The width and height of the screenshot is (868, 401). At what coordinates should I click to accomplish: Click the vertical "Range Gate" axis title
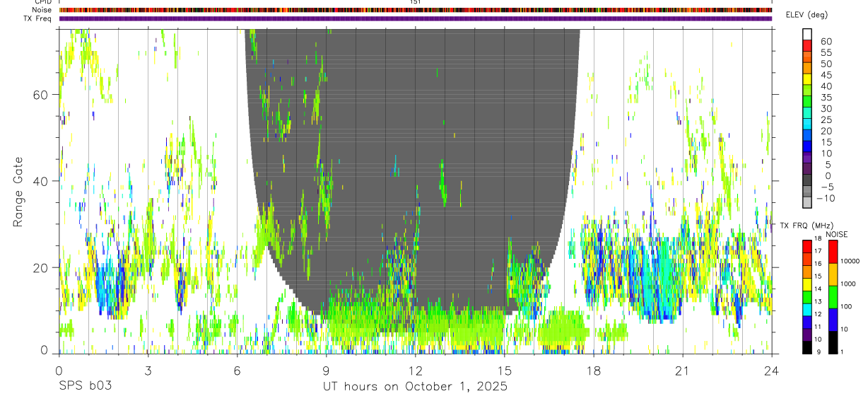(18, 192)
